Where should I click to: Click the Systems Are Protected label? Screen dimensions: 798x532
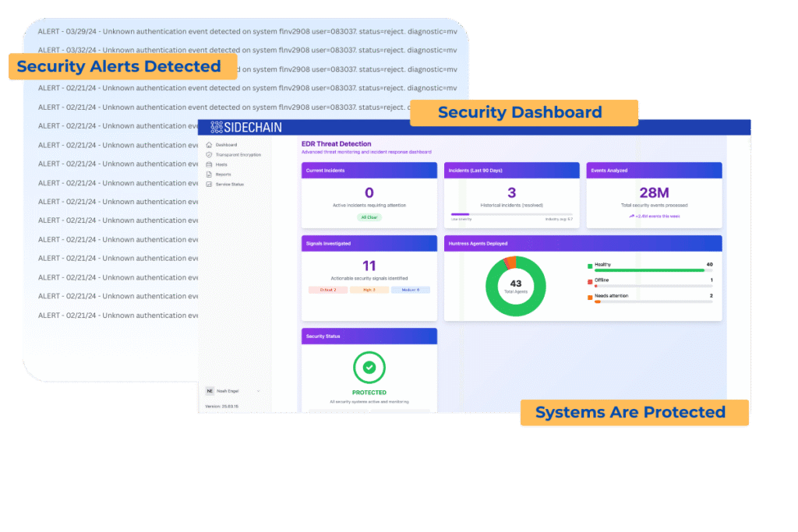click(x=634, y=413)
